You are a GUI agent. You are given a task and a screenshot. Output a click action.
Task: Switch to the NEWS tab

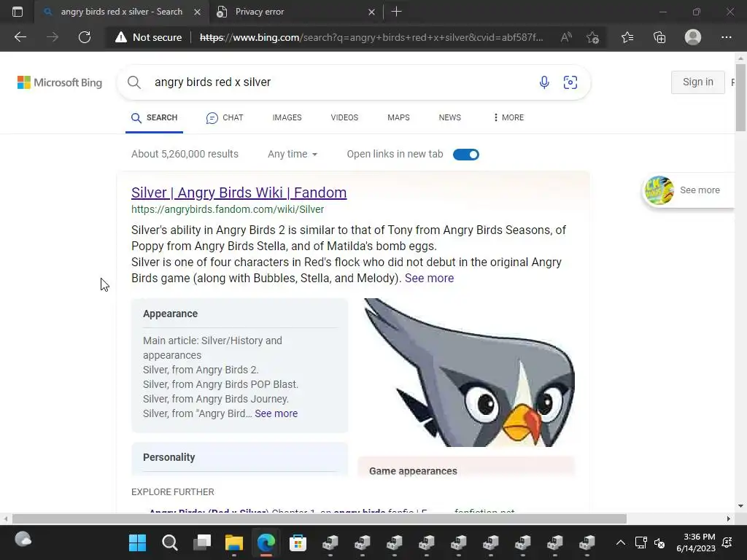(x=449, y=117)
